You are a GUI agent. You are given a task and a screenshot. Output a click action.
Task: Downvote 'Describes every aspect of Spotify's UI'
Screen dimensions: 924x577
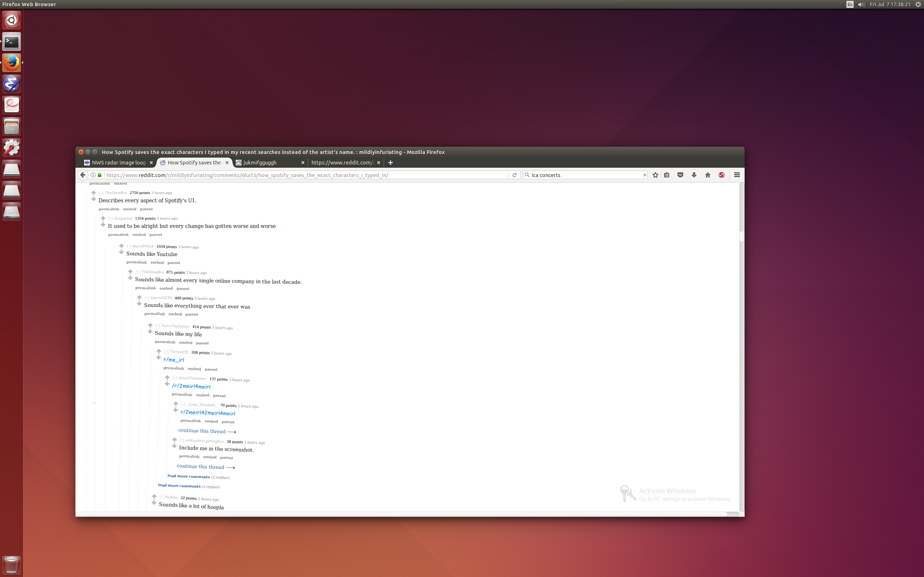click(x=93, y=199)
